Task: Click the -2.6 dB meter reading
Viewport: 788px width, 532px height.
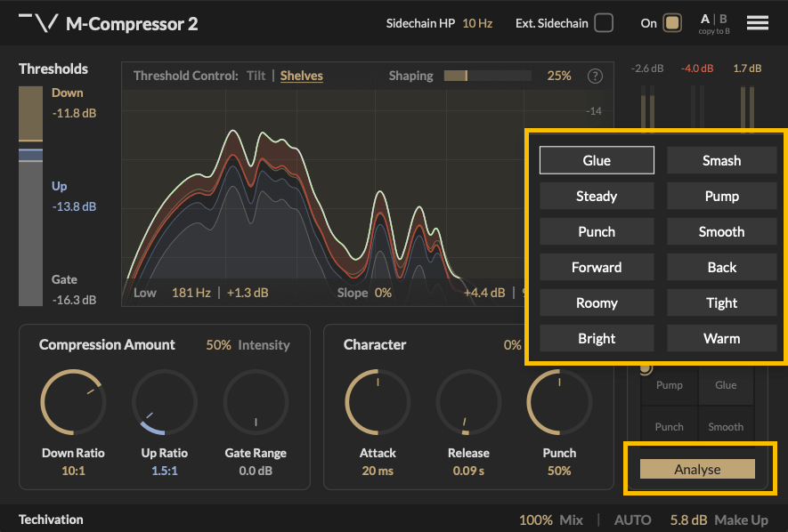Action: click(647, 69)
